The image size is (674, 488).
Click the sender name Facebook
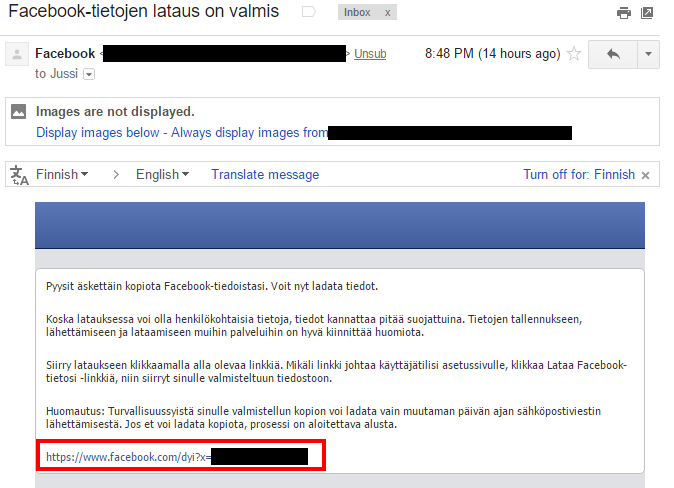click(x=65, y=54)
